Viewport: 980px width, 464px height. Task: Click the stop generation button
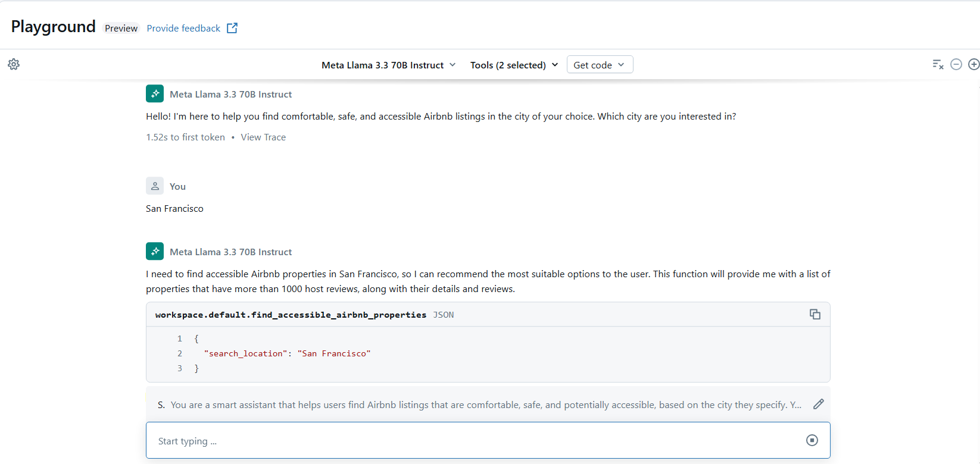pyautogui.click(x=812, y=440)
